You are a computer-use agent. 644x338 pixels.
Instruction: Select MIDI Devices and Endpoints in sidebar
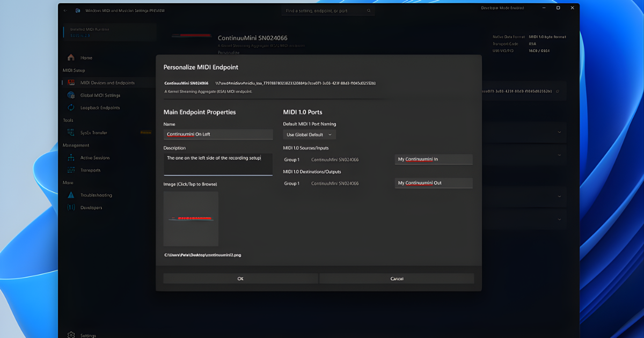pyautogui.click(x=107, y=83)
